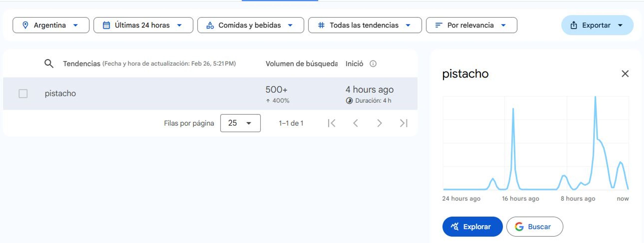Click the Volumen de búsqueda column header

tap(302, 64)
